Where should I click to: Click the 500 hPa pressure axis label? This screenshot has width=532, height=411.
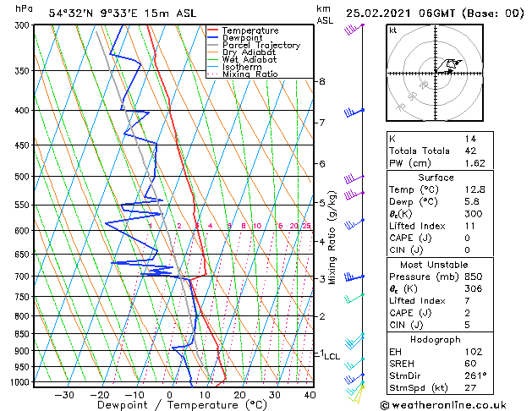(23, 177)
